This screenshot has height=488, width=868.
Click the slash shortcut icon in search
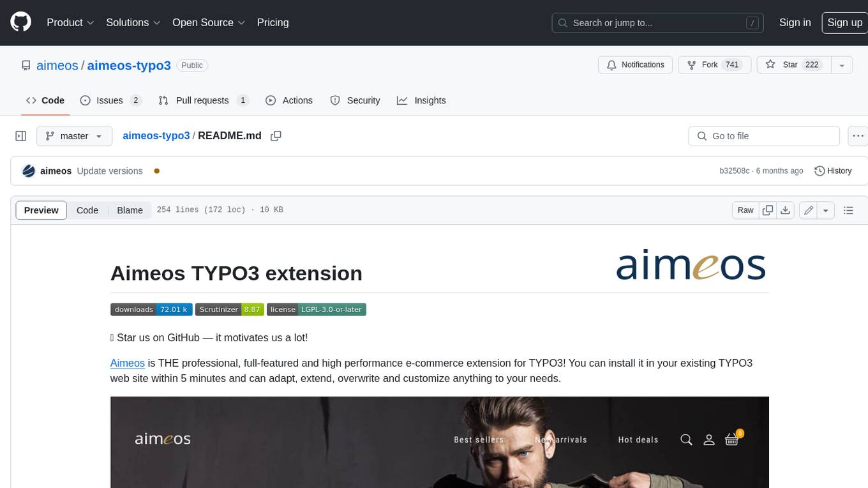pos(752,23)
